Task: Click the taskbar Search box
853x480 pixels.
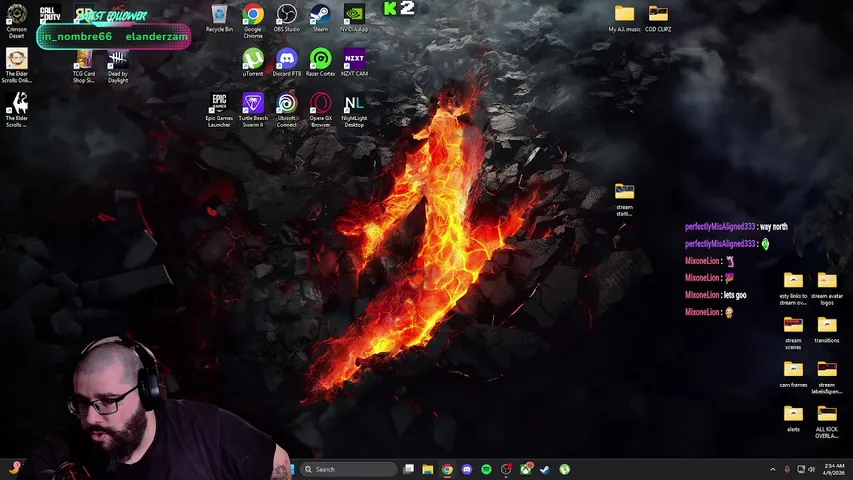Action: 348,469
